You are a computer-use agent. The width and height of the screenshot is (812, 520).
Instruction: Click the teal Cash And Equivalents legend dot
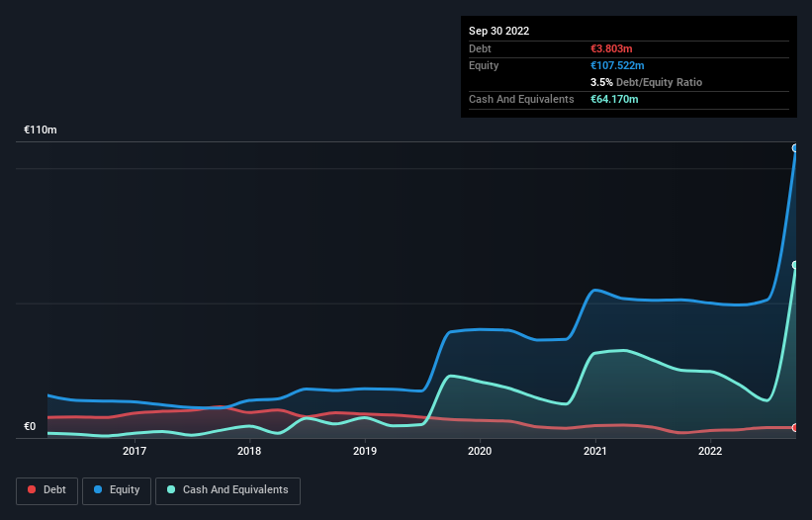(x=171, y=489)
